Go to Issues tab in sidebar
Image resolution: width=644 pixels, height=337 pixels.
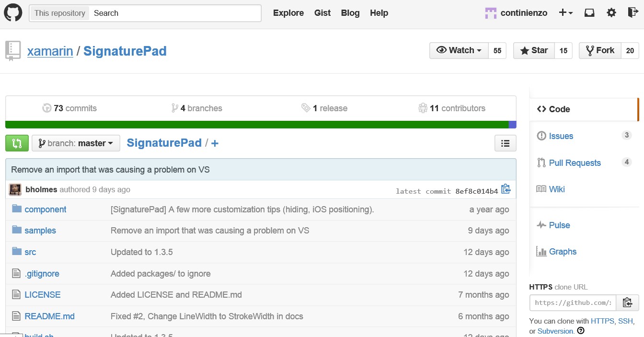coord(561,136)
